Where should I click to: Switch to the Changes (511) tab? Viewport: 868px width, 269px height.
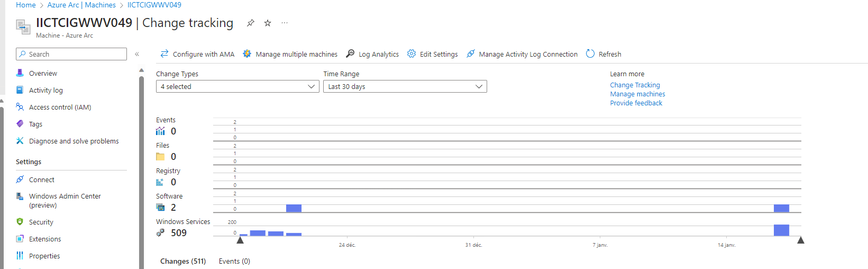point(183,261)
